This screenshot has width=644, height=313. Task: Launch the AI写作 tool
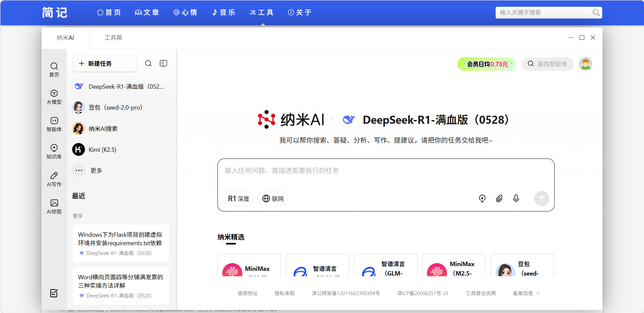click(x=54, y=179)
